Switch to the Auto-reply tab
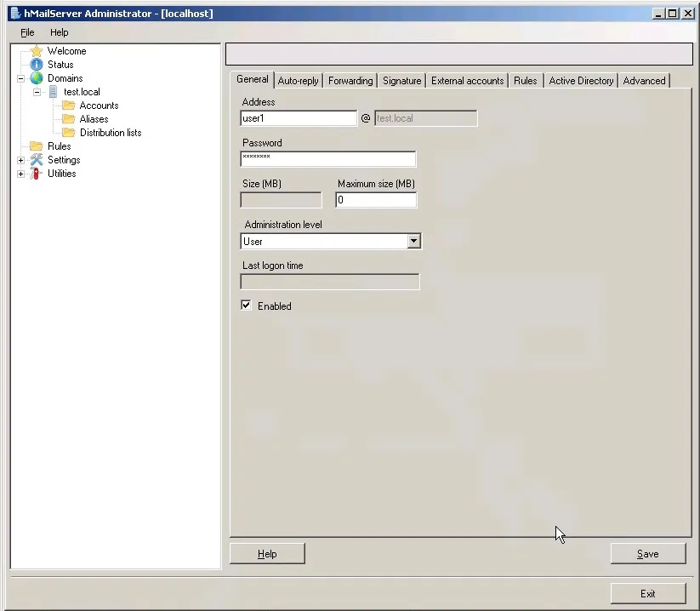The width and height of the screenshot is (700, 611). coord(298,80)
